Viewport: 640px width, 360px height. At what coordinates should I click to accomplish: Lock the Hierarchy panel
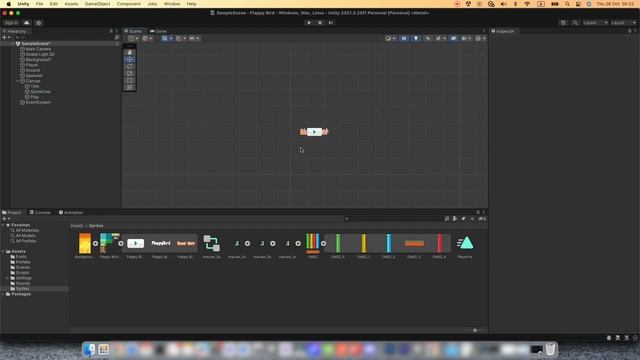[x=111, y=31]
